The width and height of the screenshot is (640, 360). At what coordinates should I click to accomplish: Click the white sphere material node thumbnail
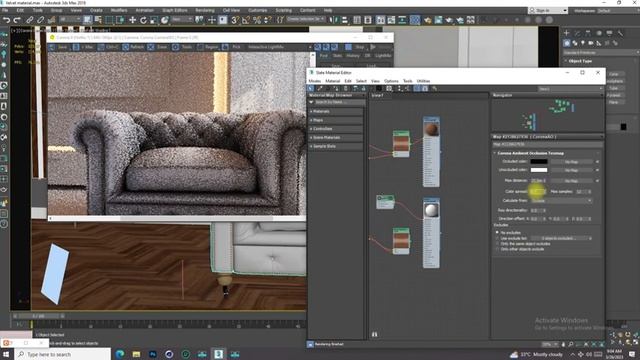pyautogui.click(x=431, y=210)
